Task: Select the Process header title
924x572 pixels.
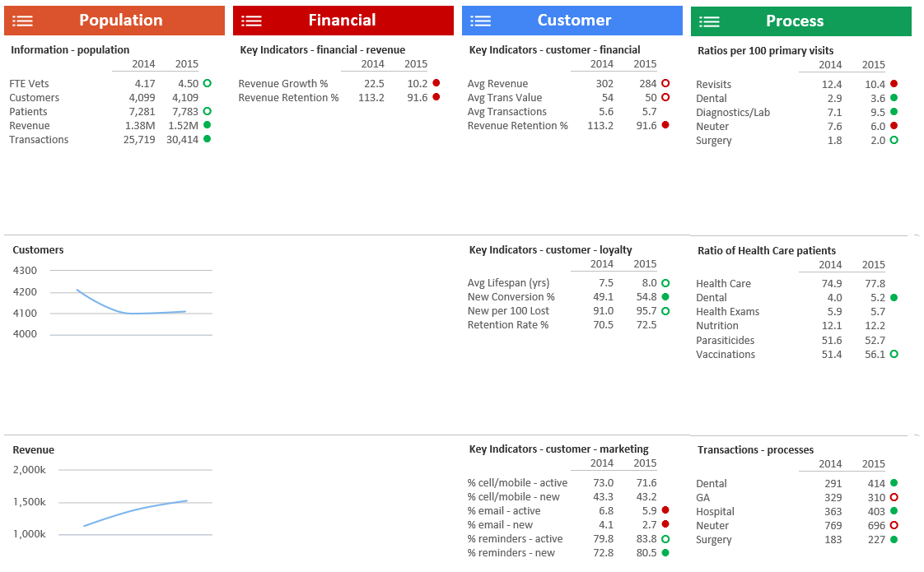Action: (795, 21)
